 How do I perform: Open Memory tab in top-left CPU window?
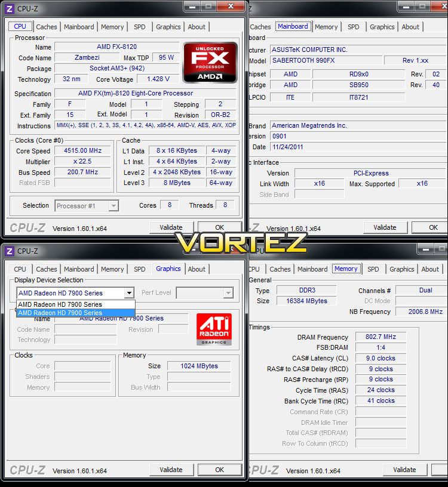tap(112, 27)
